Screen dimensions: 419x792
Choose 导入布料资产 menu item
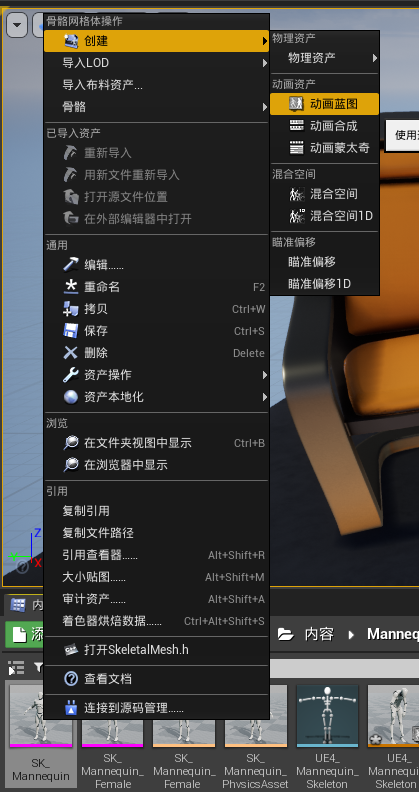tap(156, 85)
